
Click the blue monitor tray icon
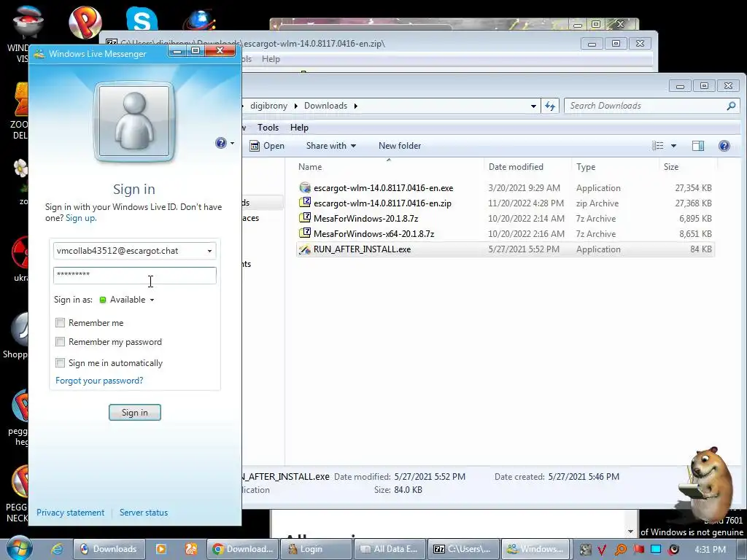point(656,550)
